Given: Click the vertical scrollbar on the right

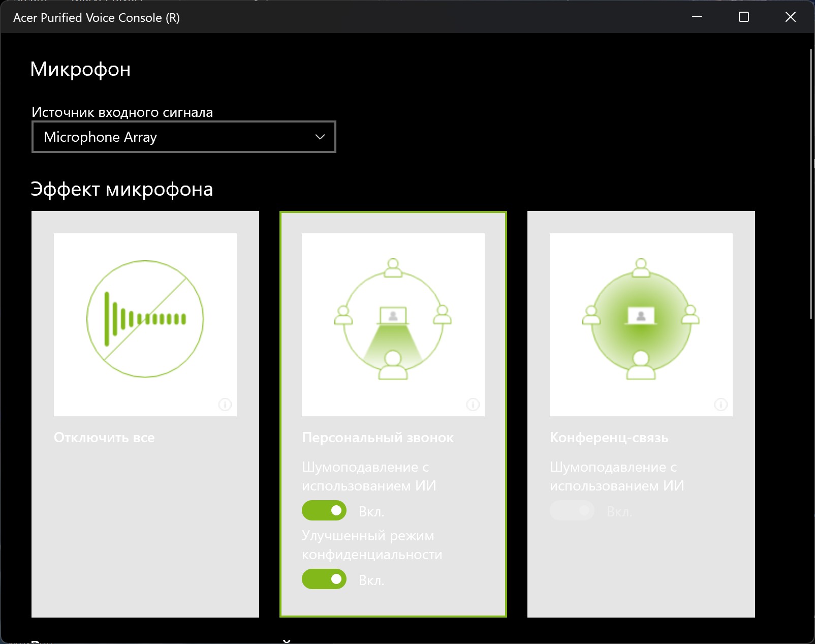Looking at the screenshot, I should [810, 183].
